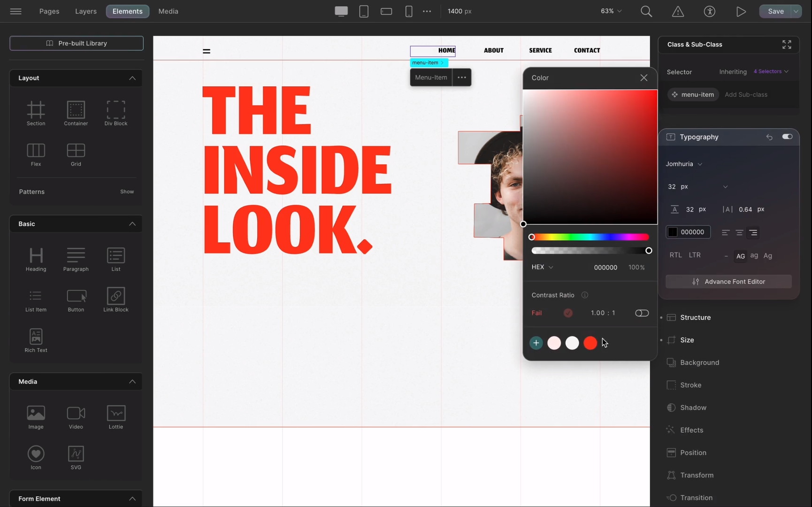Switch to the Media tab
812x507 pixels.
click(x=168, y=11)
